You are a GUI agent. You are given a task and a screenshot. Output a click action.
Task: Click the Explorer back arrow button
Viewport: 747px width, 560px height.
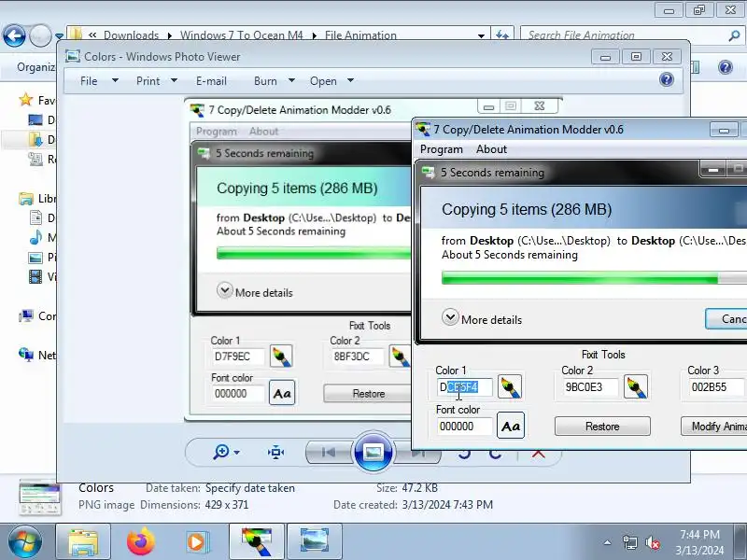14,35
